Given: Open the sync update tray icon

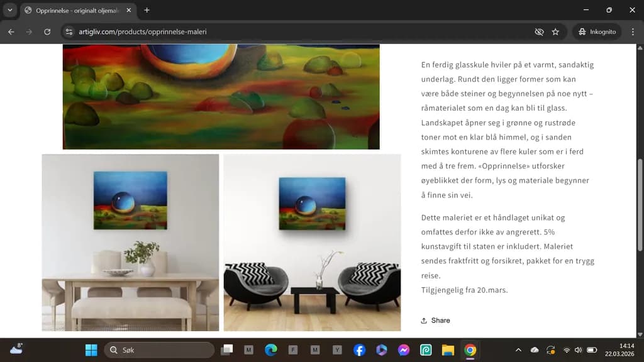Looking at the screenshot, I should point(551,350).
